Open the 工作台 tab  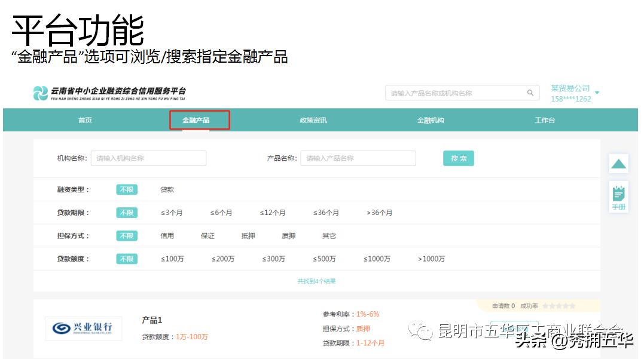point(544,119)
